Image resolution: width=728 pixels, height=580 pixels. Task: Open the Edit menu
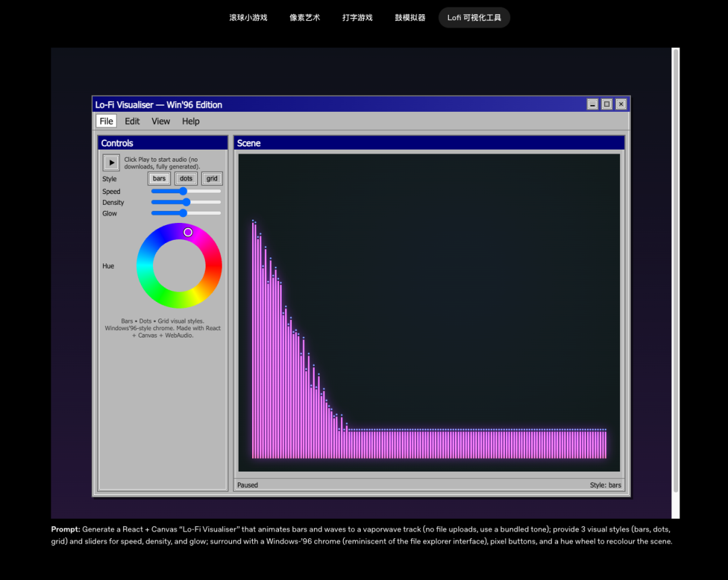[x=132, y=121]
